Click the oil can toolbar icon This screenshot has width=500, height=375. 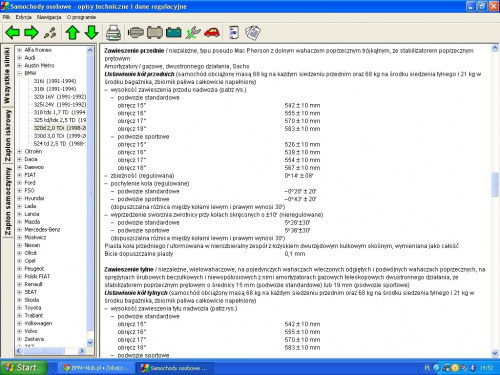click(234, 33)
